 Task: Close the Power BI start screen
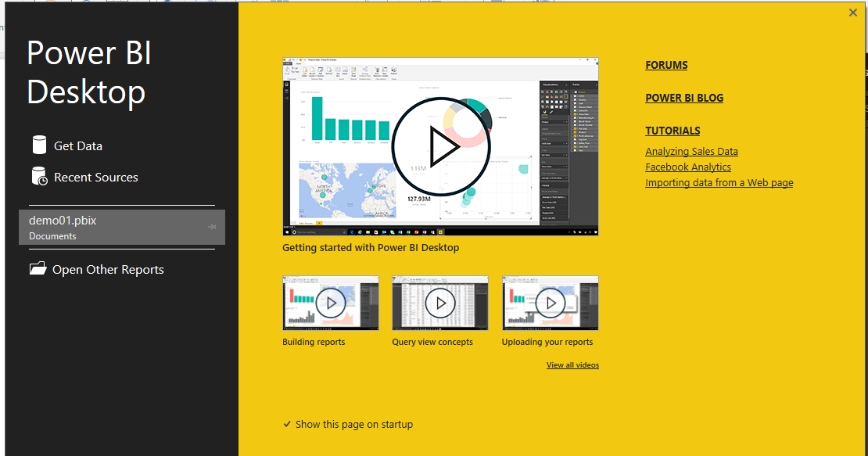pyautogui.click(x=852, y=13)
